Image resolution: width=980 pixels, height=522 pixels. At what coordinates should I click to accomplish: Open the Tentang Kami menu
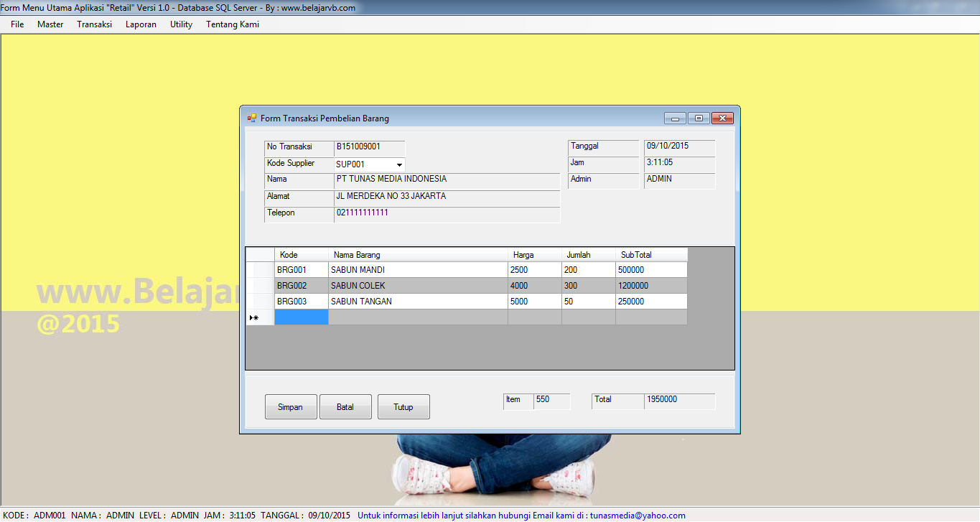coord(233,24)
